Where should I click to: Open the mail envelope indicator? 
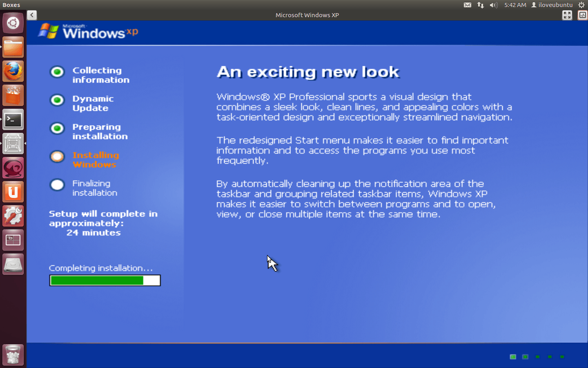pos(468,5)
